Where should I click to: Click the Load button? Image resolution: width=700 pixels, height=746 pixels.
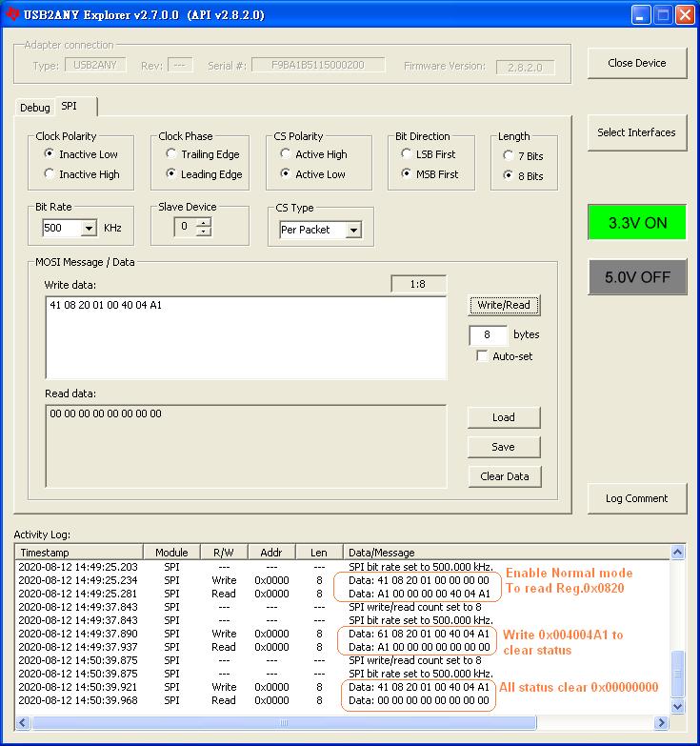tap(504, 417)
